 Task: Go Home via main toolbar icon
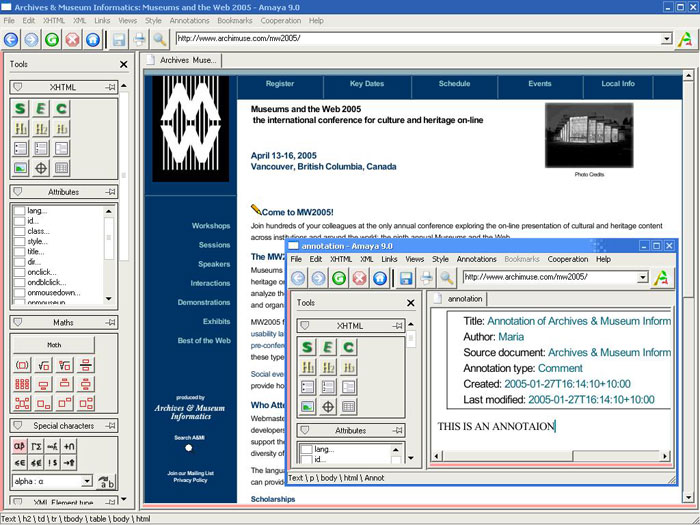pyautogui.click(x=93, y=39)
